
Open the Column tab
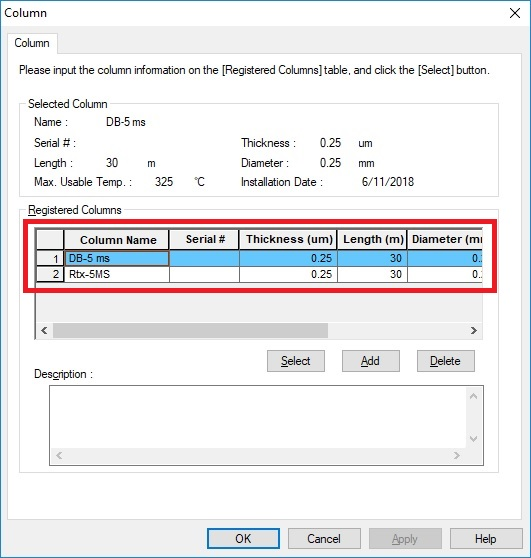[x=32, y=43]
